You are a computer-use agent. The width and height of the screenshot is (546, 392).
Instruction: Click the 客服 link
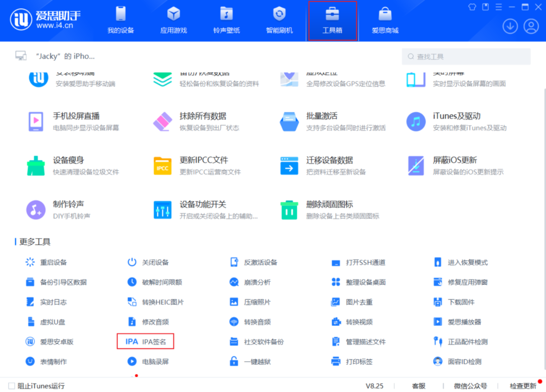(419, 386)
